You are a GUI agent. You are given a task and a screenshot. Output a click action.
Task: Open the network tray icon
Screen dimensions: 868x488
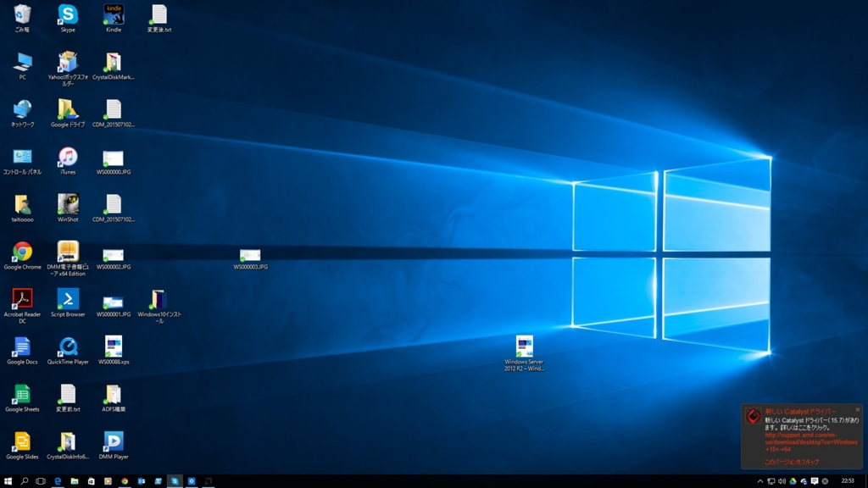point(771,481)
